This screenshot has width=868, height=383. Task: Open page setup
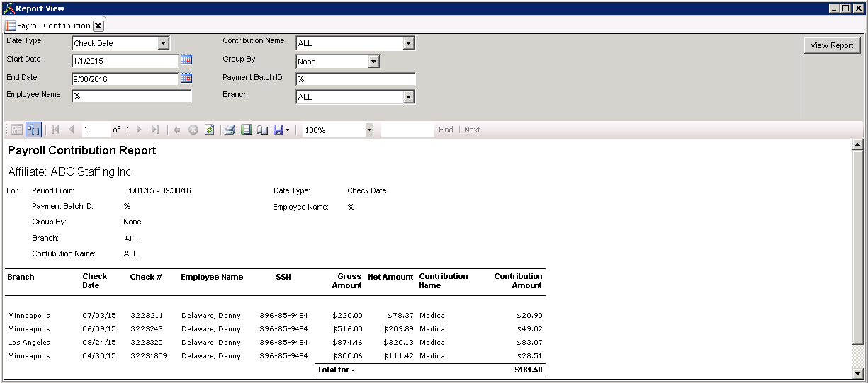[x=262, y=130]
